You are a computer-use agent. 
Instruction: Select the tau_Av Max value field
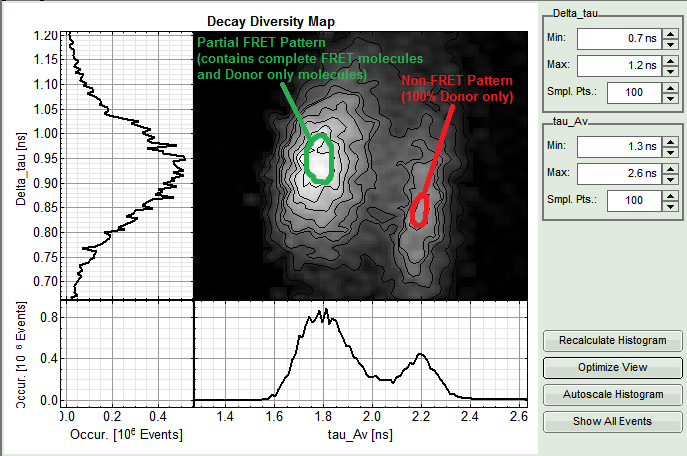(619, 173)
